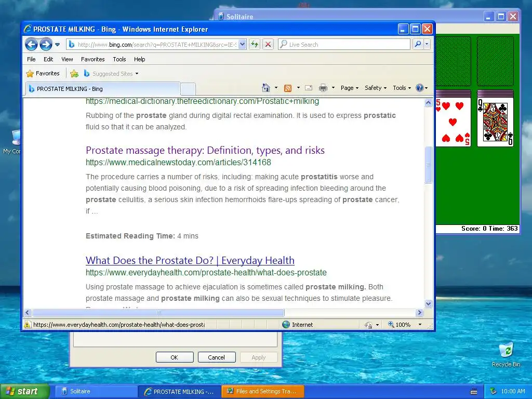532x399 pixels.
Task: Click the 100% zoom level button
Action: coord(400,325)
